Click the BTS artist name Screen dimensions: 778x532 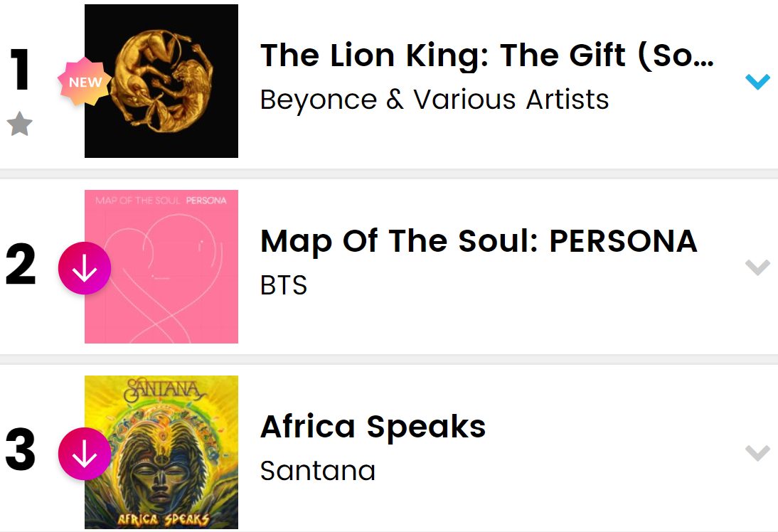point(284,285)
